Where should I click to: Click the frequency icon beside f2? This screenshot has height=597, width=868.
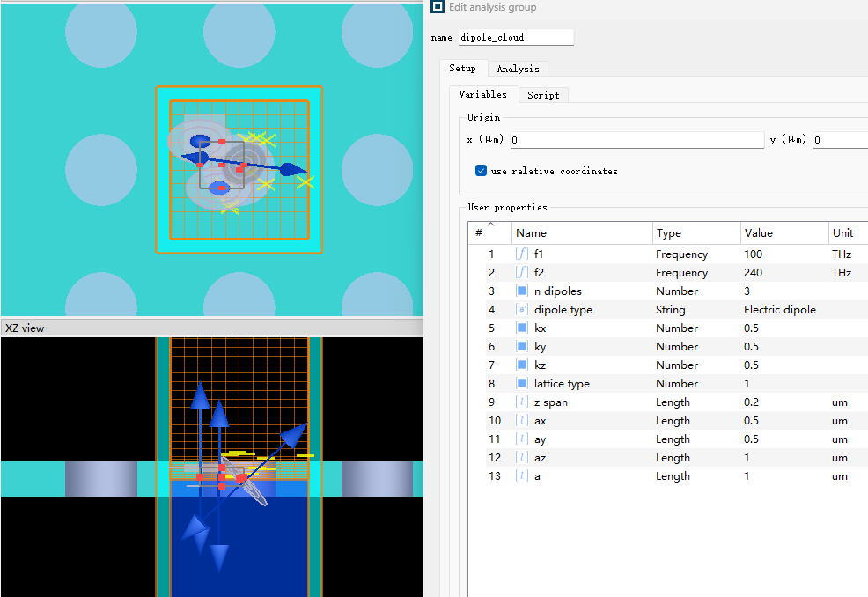(x=522, y=273)
